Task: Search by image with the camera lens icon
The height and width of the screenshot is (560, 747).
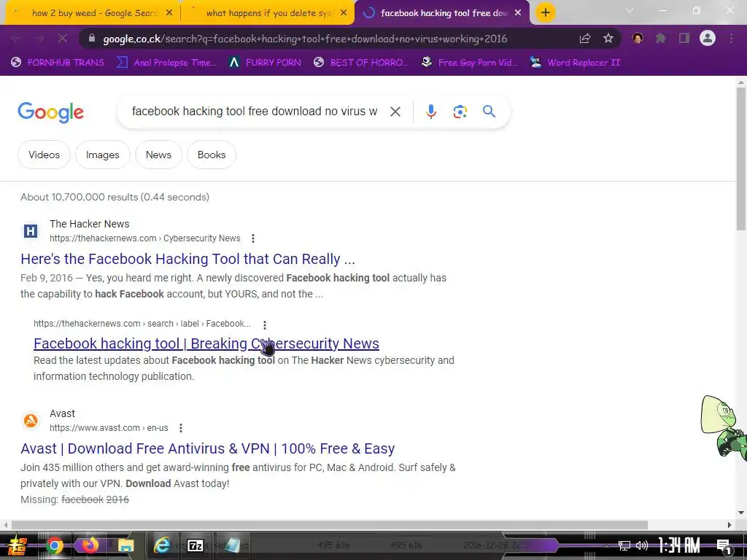Action: coord(460,112)
